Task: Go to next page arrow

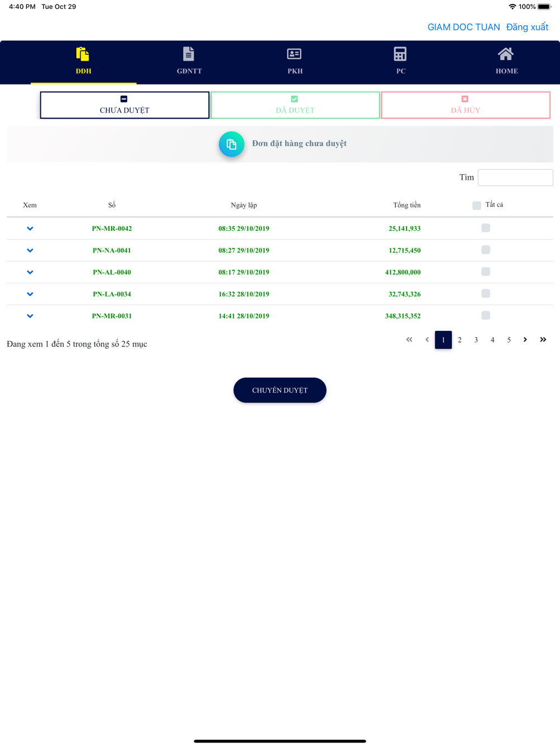Action: (525, 339)
